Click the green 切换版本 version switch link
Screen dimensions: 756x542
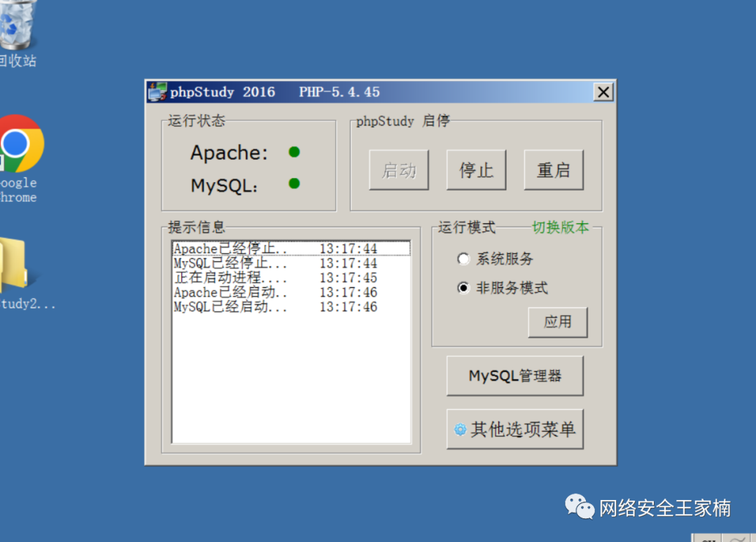(560, 227)
